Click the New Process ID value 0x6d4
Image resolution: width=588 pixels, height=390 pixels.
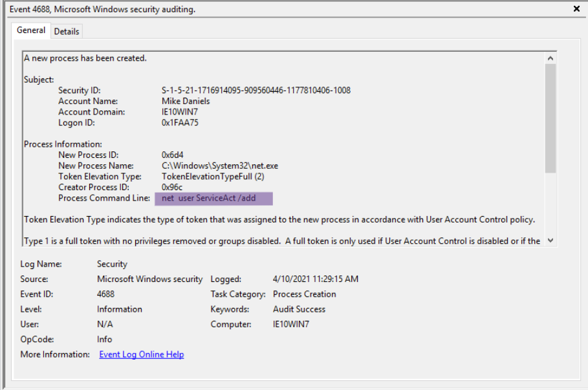[173, 155]
